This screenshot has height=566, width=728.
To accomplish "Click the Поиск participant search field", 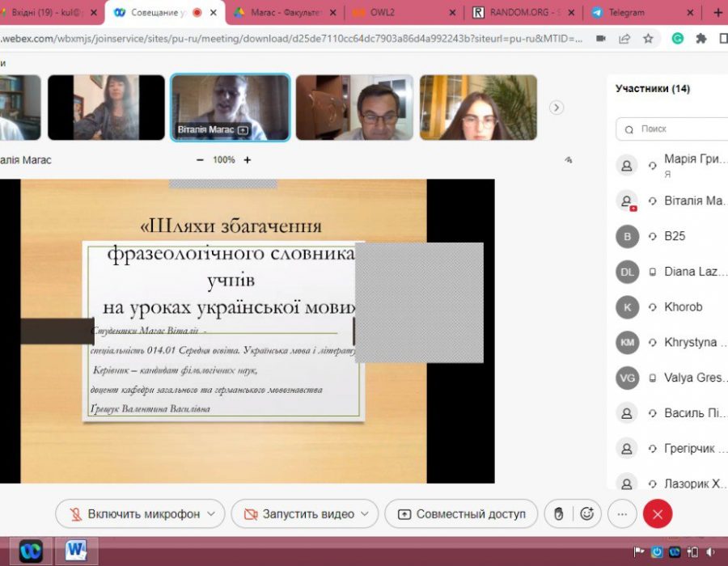I will click(x=675, y=129).
